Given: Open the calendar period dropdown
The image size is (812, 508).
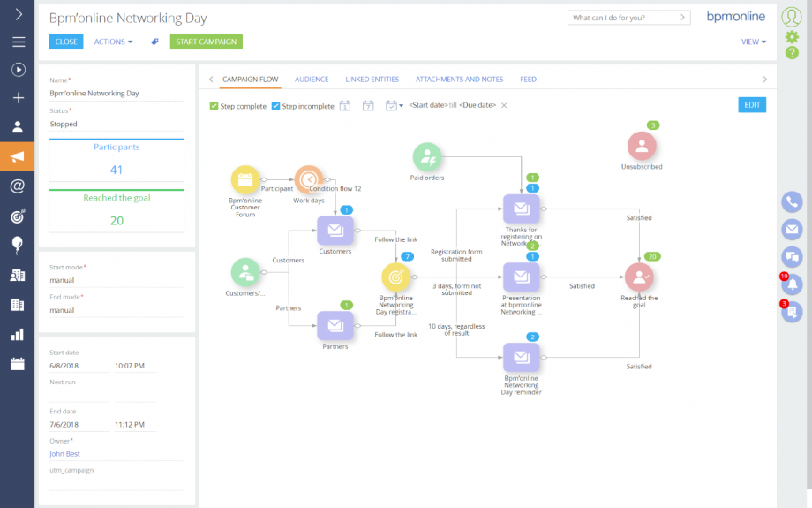Looking at the screenshot, I should 395,106.
